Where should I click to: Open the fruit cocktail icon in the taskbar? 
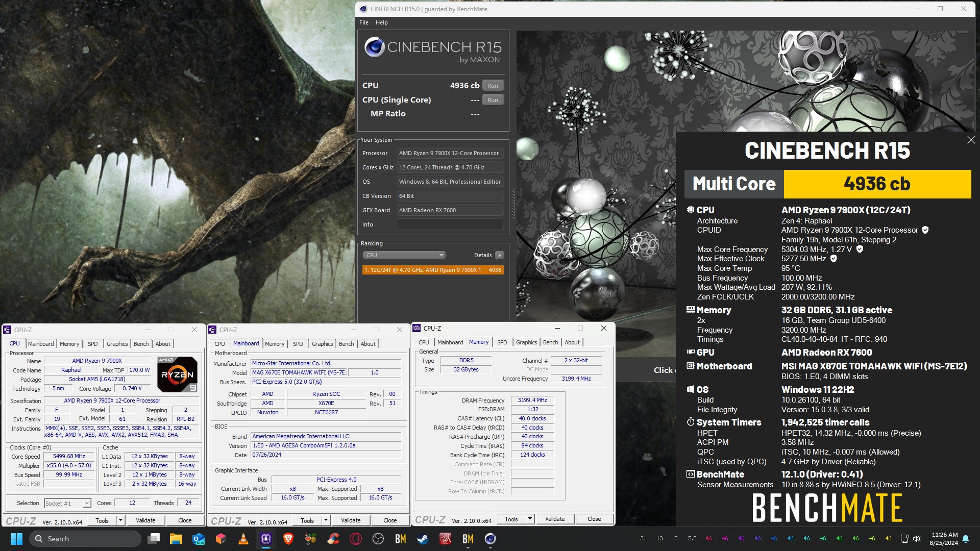tap(311, 539)
